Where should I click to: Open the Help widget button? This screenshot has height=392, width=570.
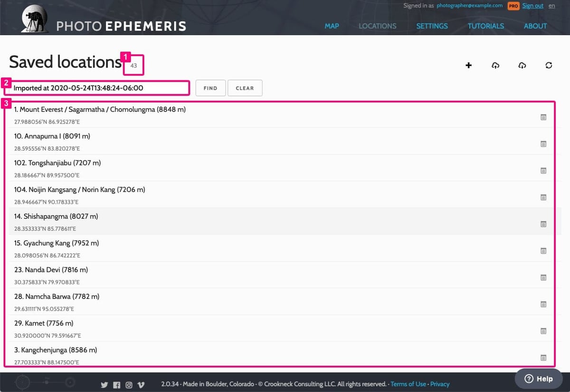(x=538, y=379)
